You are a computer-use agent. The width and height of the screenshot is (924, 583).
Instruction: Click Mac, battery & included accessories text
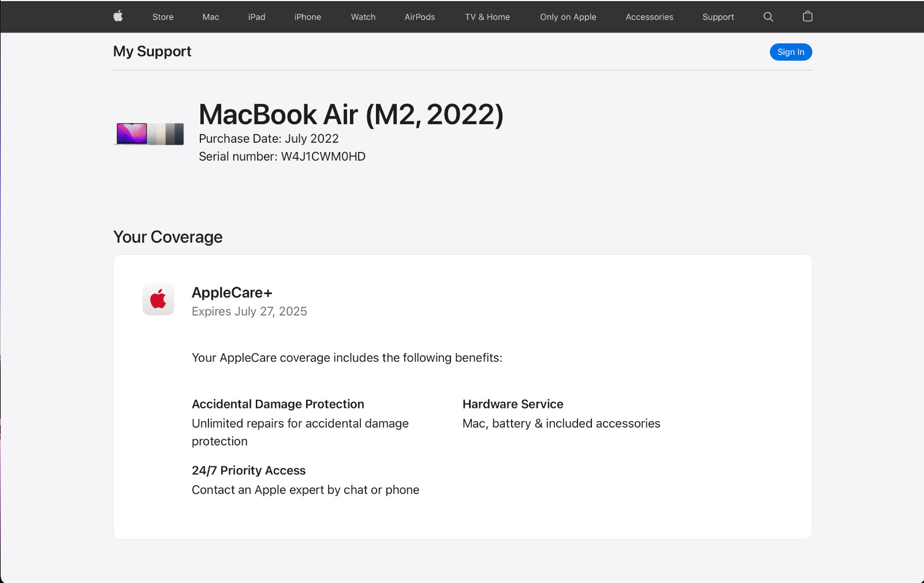pyautogui.click(x=561, y=424)
